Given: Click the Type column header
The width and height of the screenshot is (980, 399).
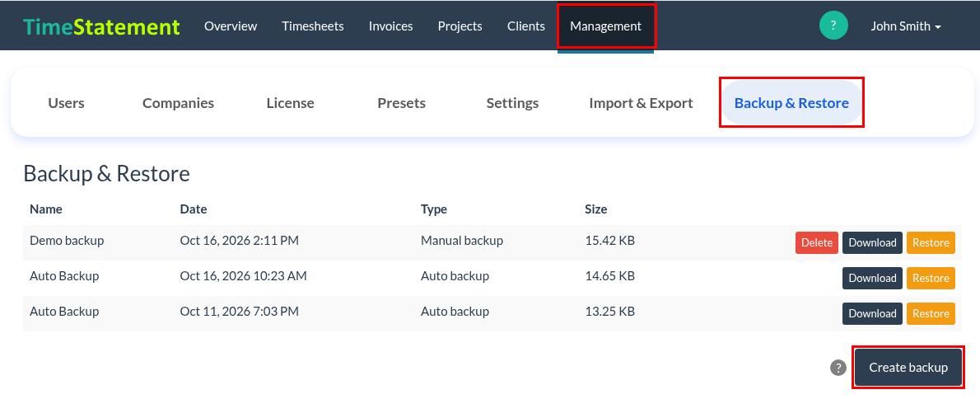Looking at the screenshot, I should coord(434,209).
